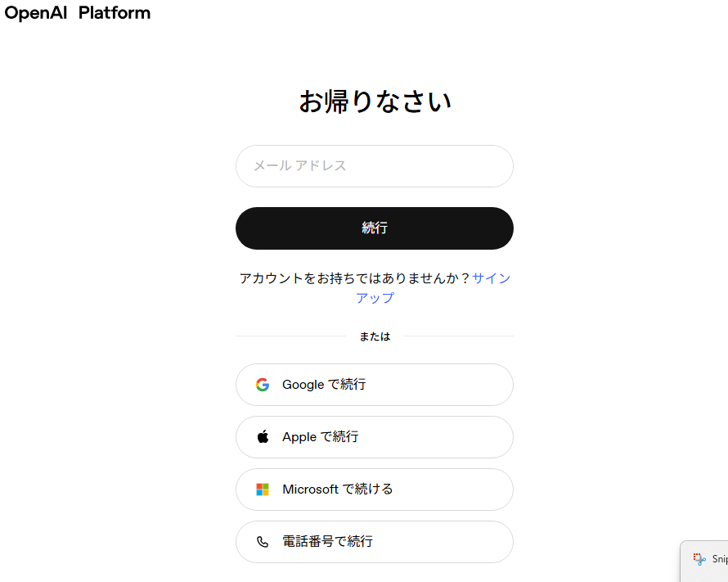Screen dimensions: 728x582
Task: Click the メール アドレス placeholder text
Action: click(299, 166)
